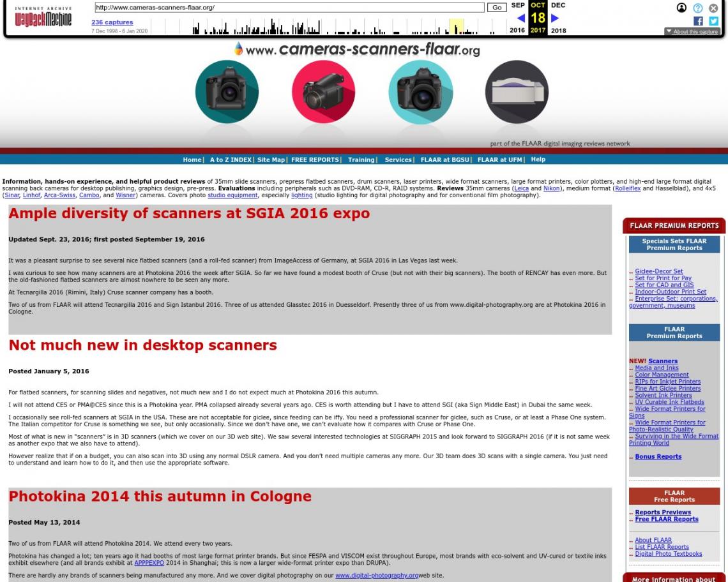728x582 pixels.
Task: Share capture via Facebook icon
Action: tap(698, 21)
